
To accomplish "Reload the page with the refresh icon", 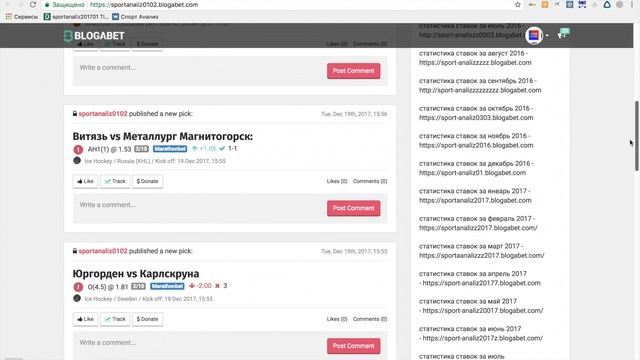I will coord(33,4).
